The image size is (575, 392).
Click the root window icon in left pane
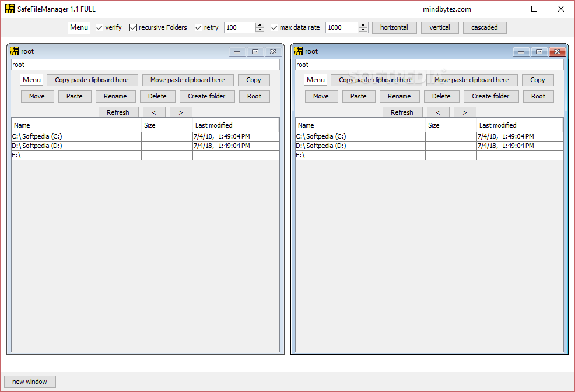(13, 51)
